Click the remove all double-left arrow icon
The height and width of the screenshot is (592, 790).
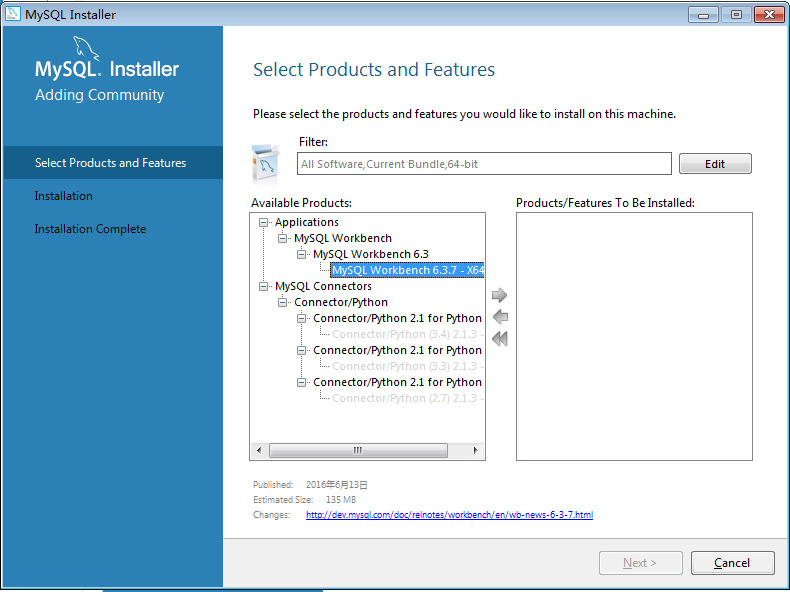coord(499,339)
